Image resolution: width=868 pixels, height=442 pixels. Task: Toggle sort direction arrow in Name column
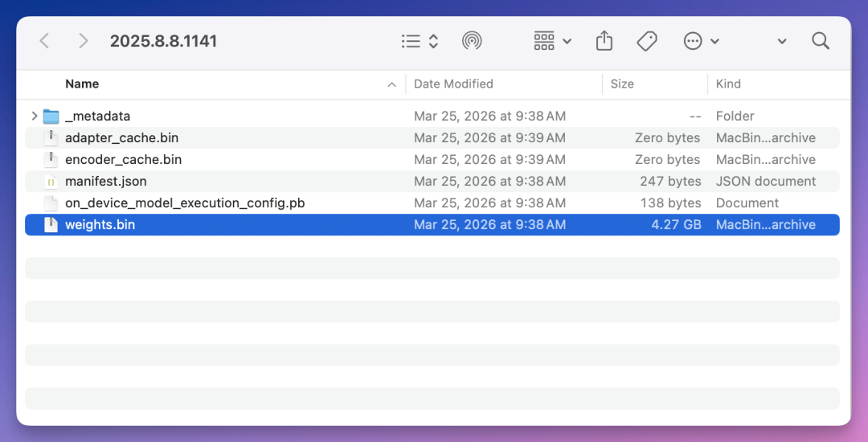[392, 84]
